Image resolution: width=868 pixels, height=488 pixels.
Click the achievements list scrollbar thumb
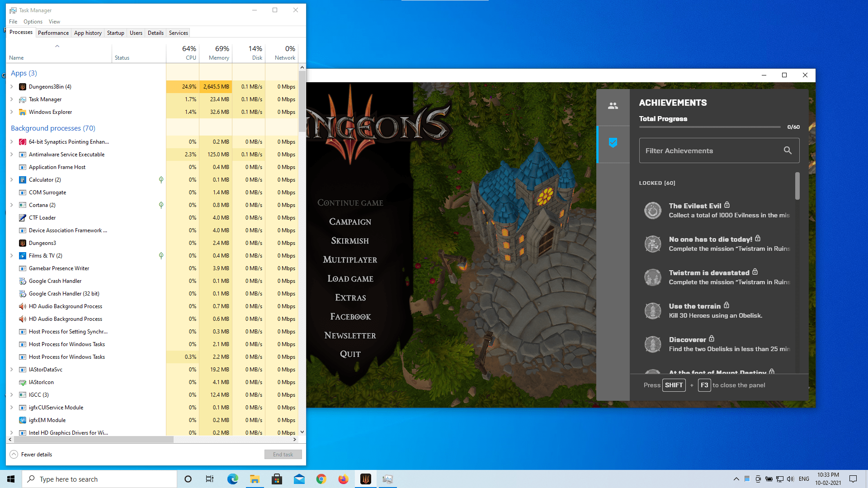(x=797, y=186)
